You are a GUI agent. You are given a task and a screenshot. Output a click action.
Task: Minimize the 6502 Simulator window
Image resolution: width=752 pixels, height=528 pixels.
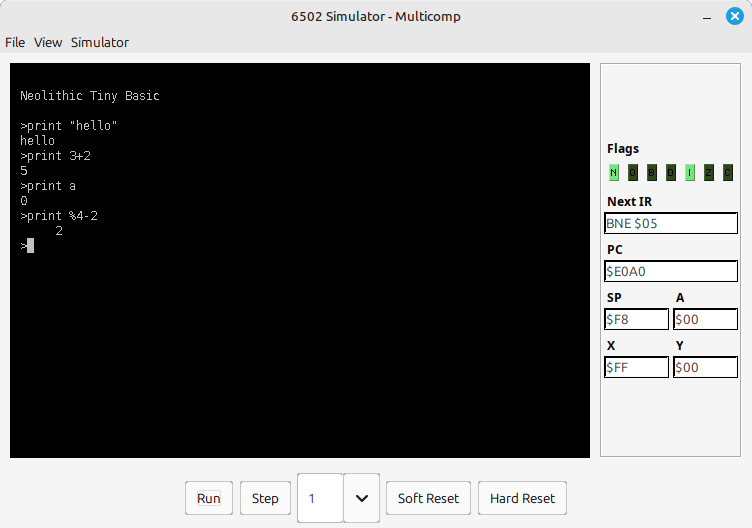[x=705, y=16]
